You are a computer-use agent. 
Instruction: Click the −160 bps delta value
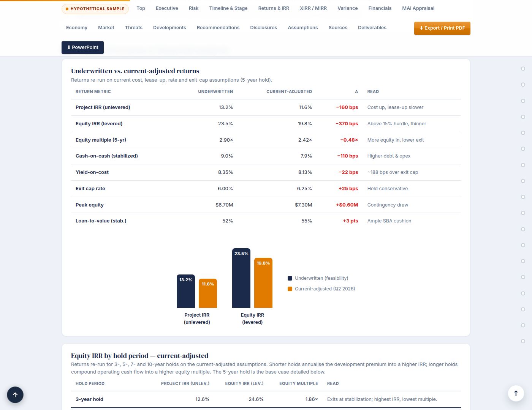[x=347, y=107]
